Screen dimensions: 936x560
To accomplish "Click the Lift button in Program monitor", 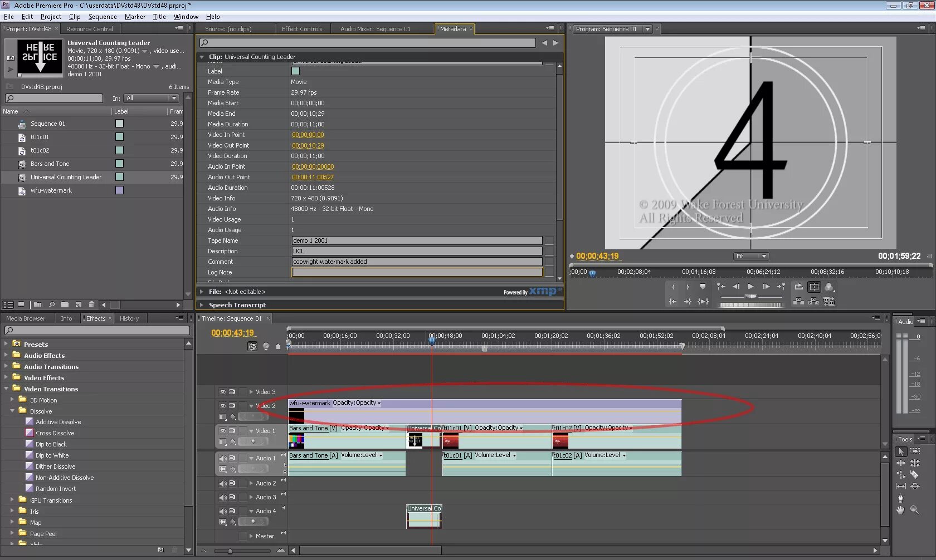I will [x=799, y=301].
